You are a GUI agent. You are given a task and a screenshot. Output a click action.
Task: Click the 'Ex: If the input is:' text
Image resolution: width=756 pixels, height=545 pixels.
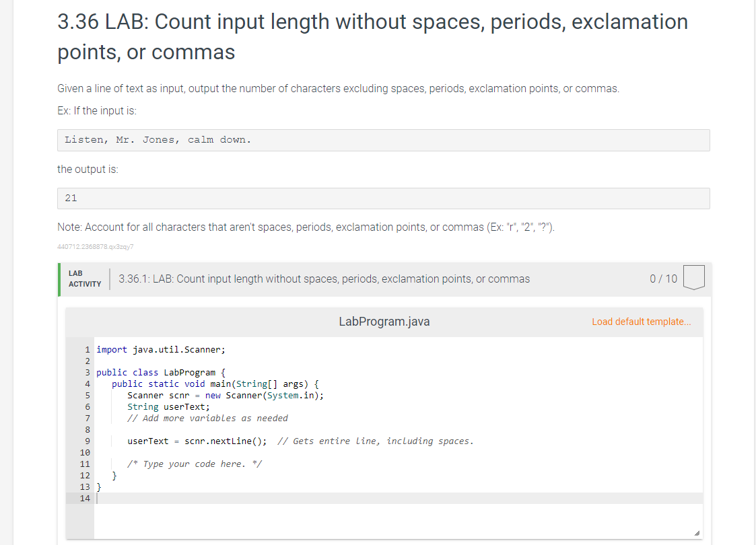[x=97, y=111]
